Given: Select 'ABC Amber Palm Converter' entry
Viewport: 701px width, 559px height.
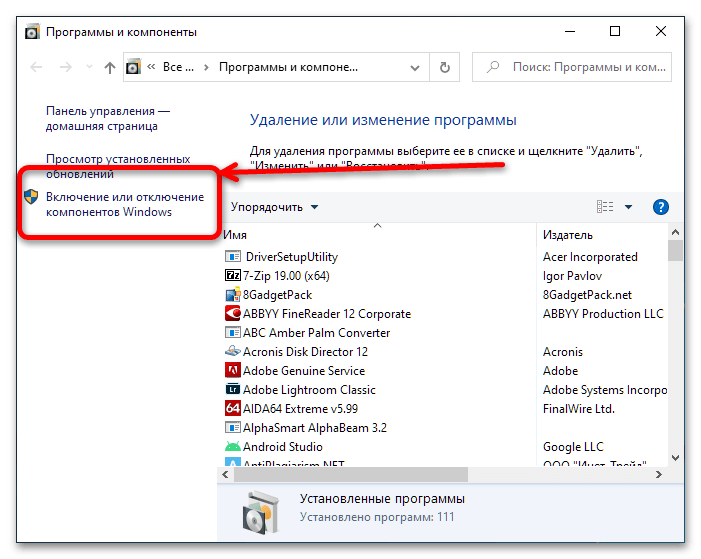Looking at the screenshot, I should (317, 333).
